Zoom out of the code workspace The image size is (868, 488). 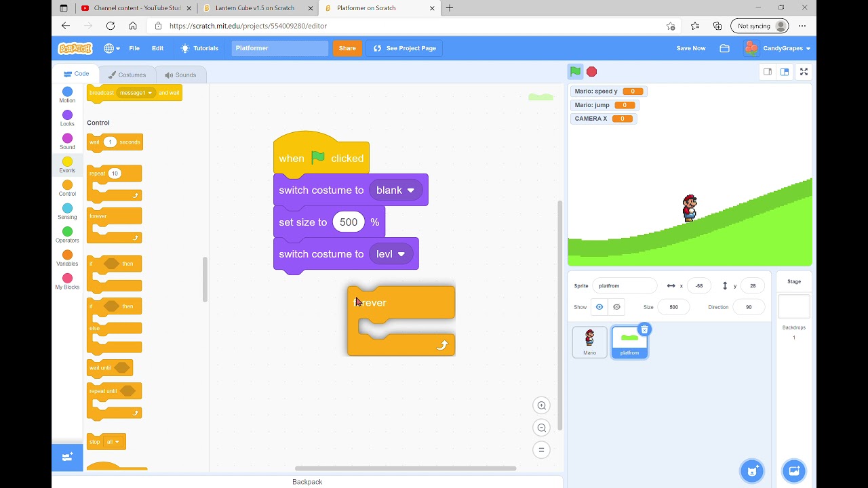coord(541,428)
